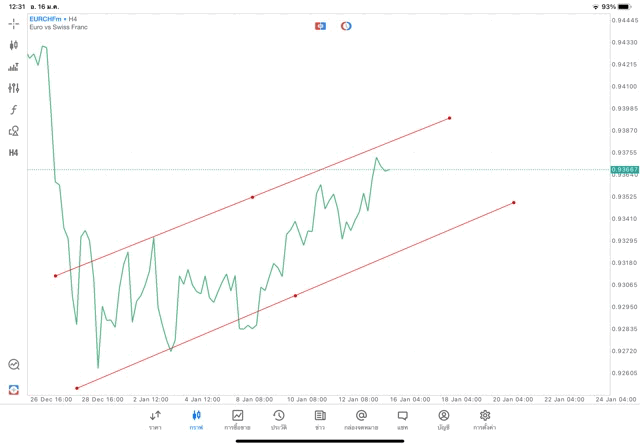Open the บัญชี (Accounts) tab

tap(443, 420)
